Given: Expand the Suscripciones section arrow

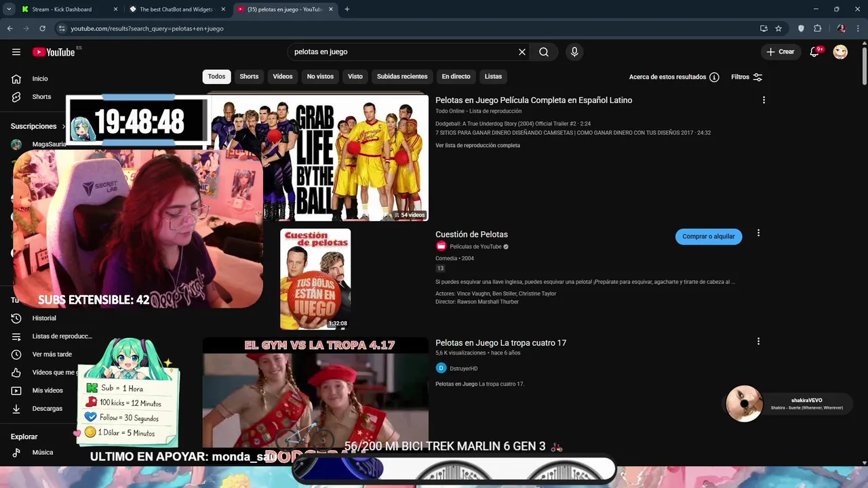Looking at the screenshot, I should click(64, 127).
